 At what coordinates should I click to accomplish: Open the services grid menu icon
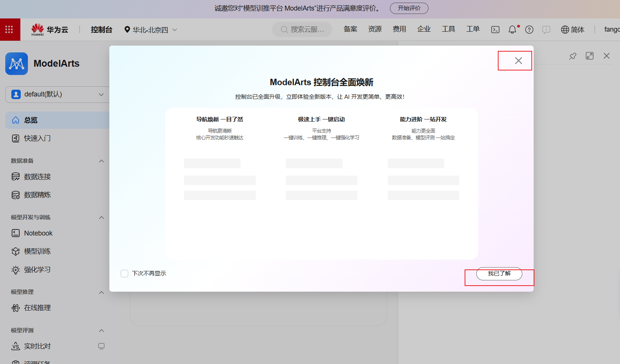tap(9, 29)
